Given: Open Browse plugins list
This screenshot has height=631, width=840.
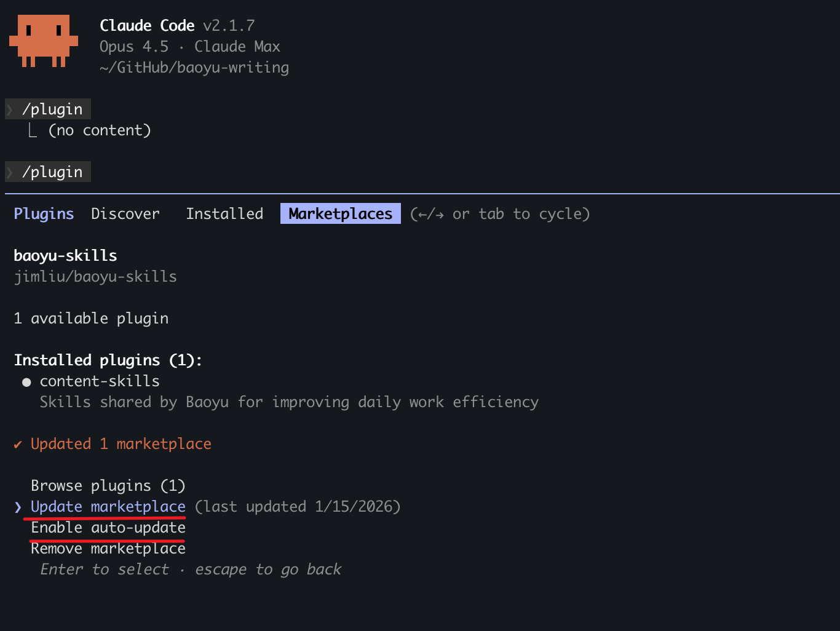Looking at the screenshot, I should click(108, 485).
